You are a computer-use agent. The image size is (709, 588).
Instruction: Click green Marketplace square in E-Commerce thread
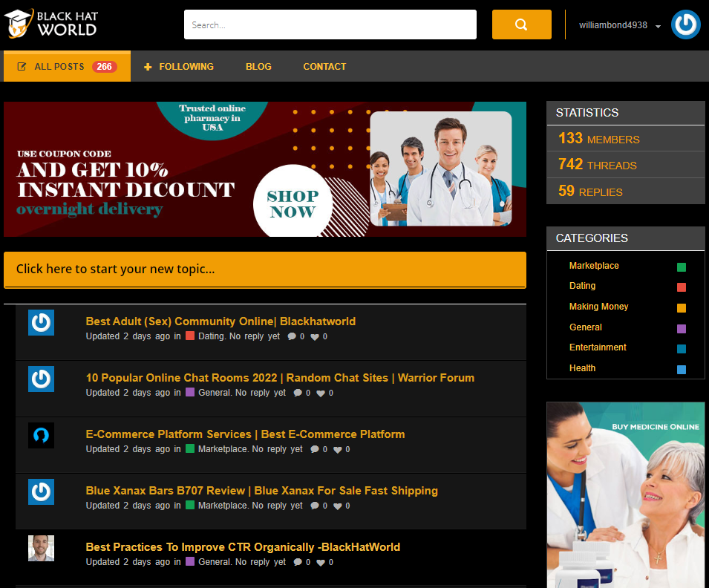pos(190,448)
